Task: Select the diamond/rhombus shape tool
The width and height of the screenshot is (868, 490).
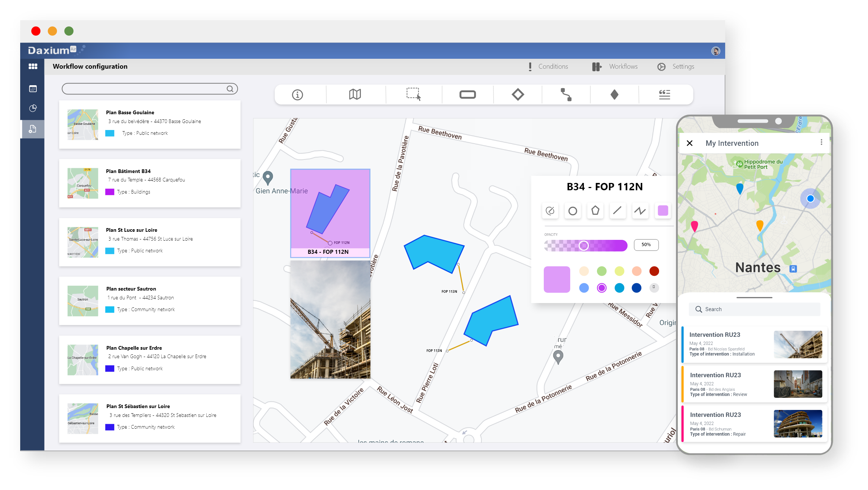Action: (x=517, y=94)
